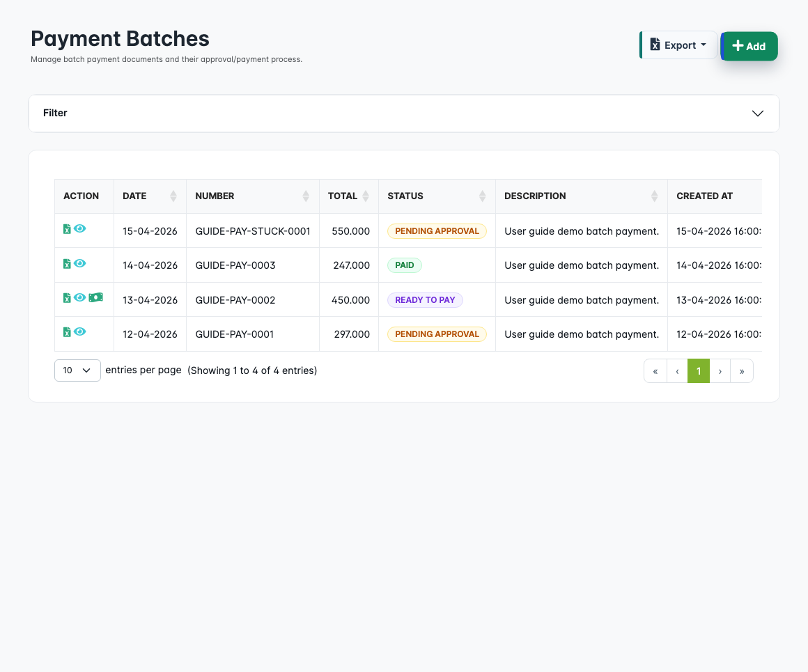Click the Add button

(749, 46)
